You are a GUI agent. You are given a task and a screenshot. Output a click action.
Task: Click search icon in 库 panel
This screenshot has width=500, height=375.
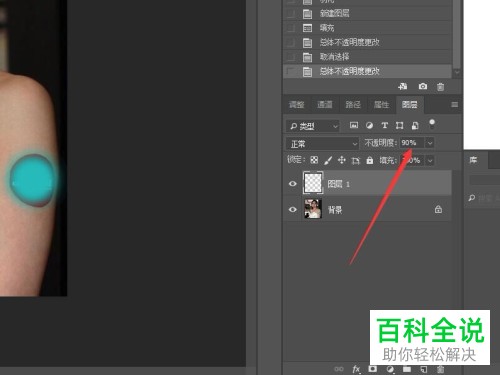coord(472,198)
